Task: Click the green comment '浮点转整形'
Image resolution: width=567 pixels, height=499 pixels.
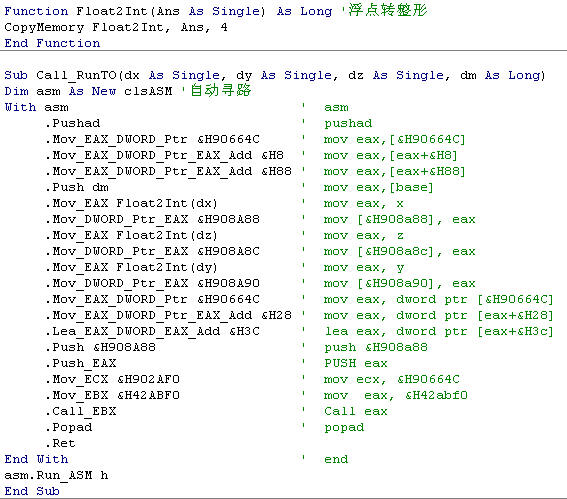Action: 388,10
